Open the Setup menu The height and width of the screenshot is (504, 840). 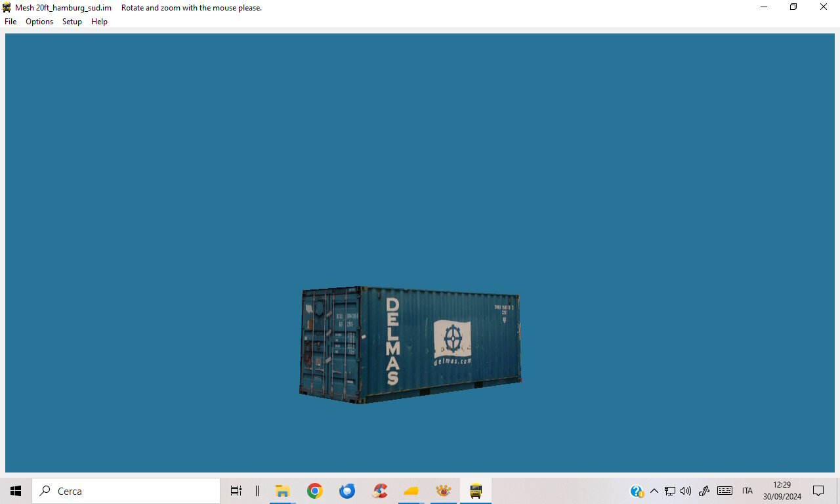[x=72, y=22]
